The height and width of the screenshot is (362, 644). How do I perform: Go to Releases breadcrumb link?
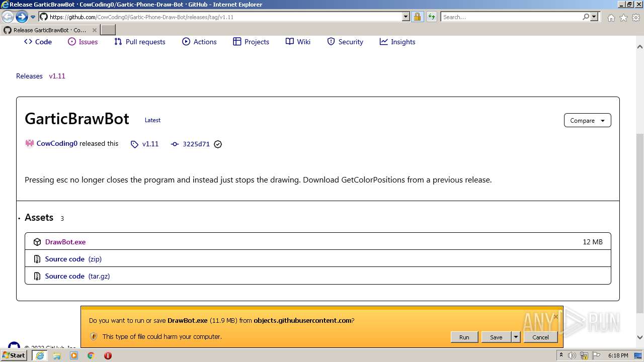point(29,76)
